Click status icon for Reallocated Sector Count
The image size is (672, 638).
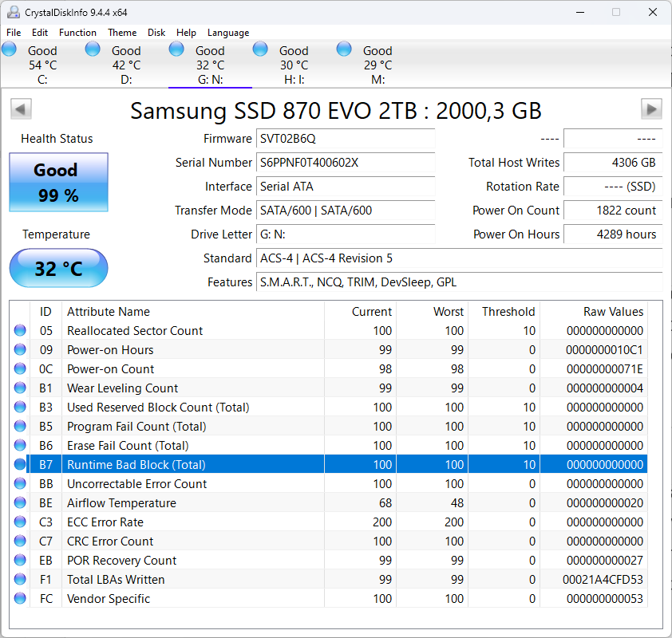(20, 330)
